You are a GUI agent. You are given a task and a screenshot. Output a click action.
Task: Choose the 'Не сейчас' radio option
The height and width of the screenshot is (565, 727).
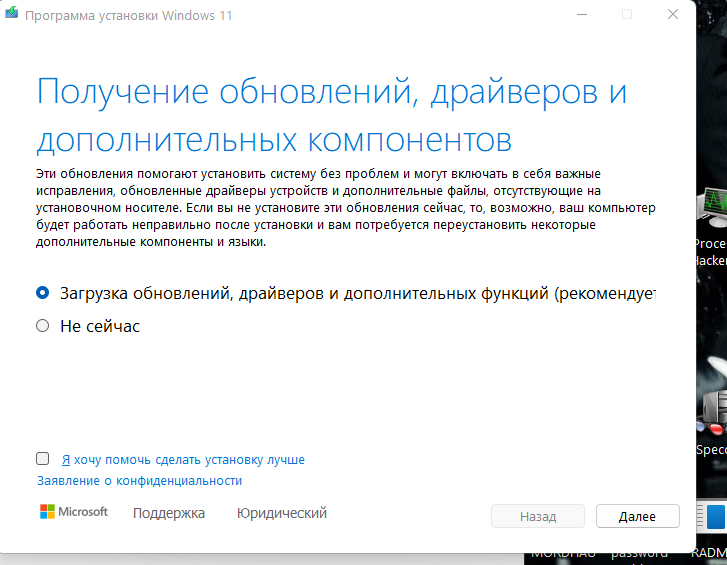[x=42, y=326]
